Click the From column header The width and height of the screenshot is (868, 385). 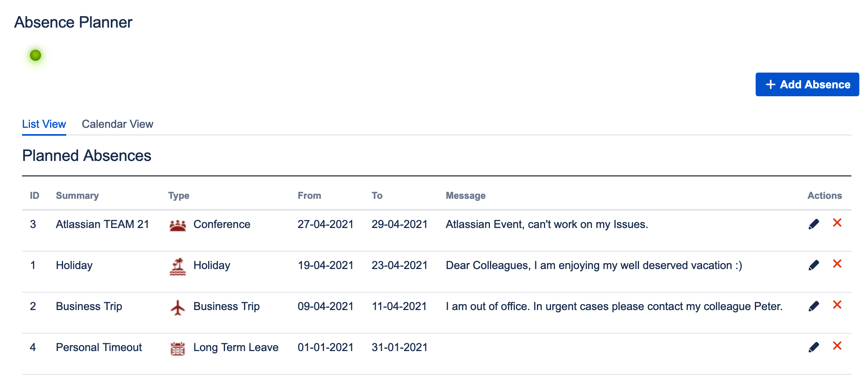tap(309, 196)
